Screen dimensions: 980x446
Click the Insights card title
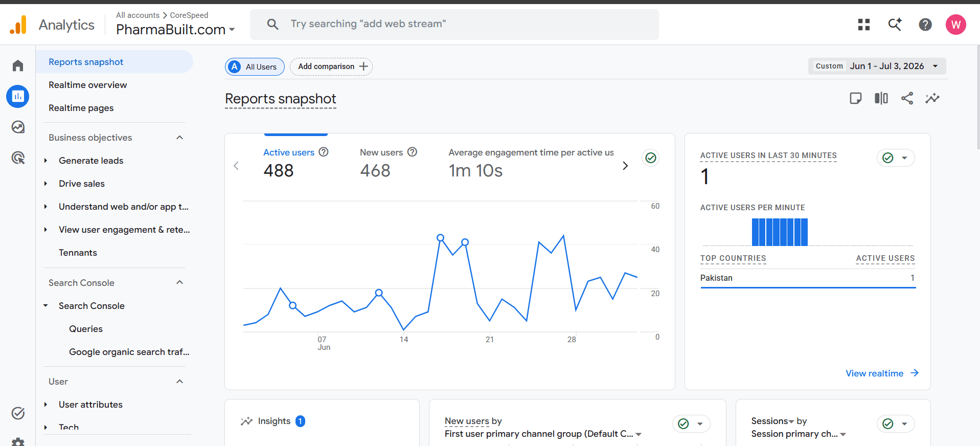point(274,421)
